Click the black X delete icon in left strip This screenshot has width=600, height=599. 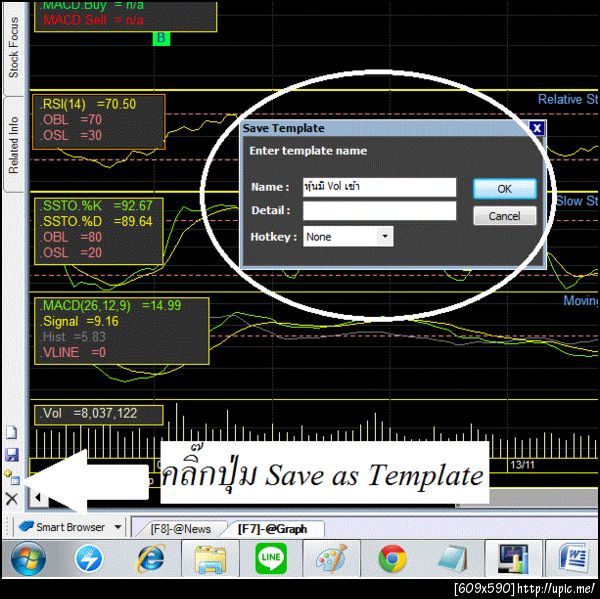12,498
